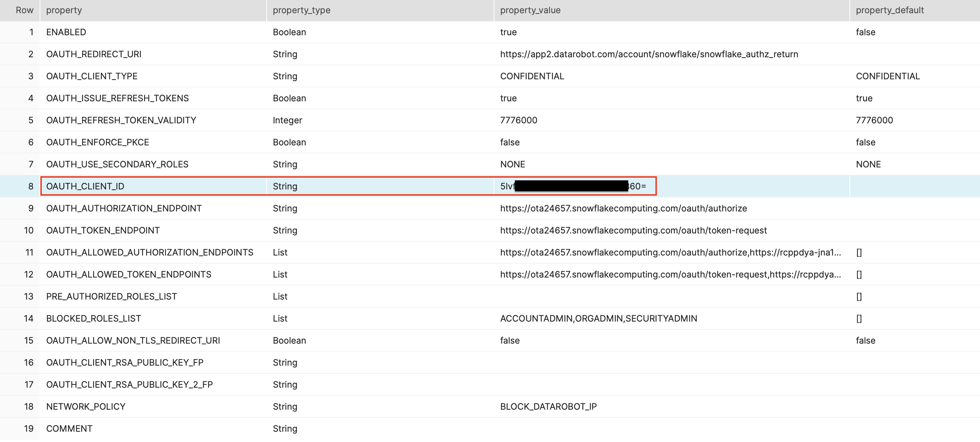The image size is (980, 442).
Task: Click the ENABLED property name cell
Action: point(66,32)
